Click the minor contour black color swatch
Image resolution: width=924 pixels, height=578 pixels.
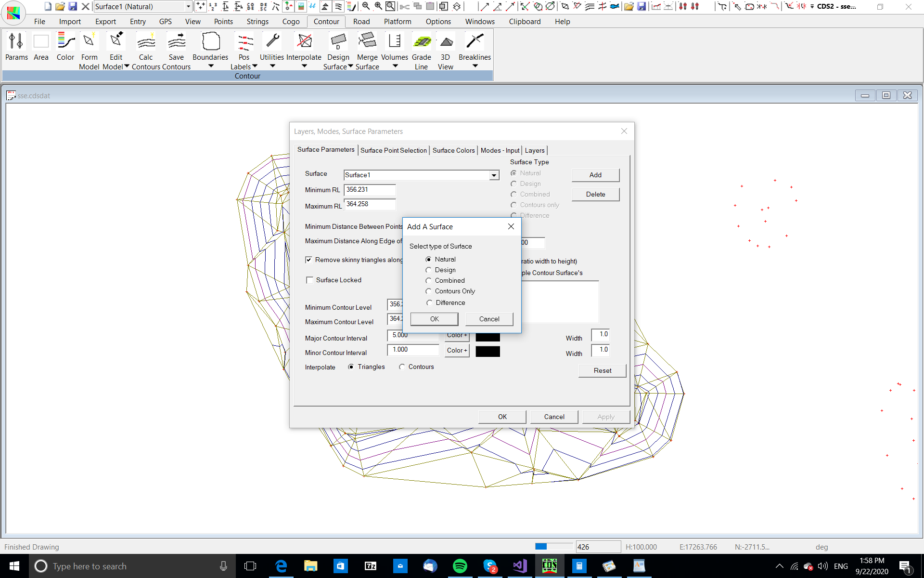[x=488, y=351]
